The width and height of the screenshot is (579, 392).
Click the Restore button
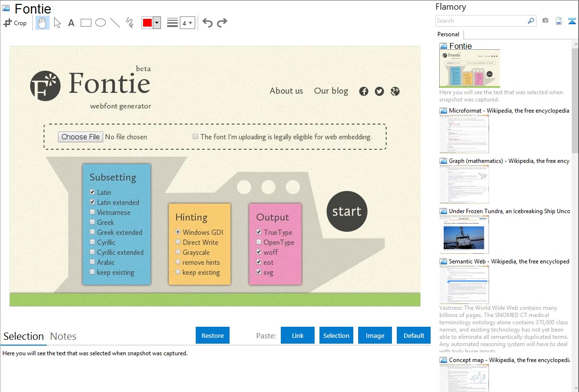click(x=213, y=335)
